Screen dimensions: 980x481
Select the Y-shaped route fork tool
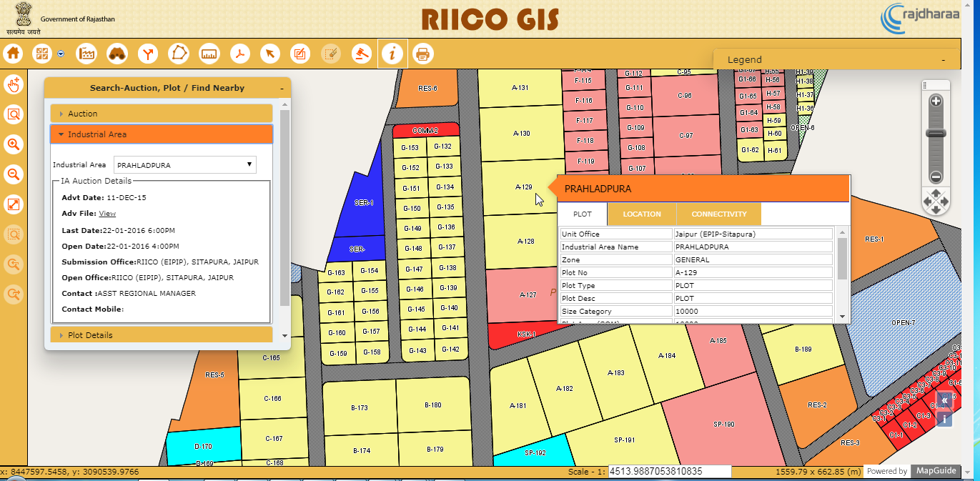tap(148, 54)
